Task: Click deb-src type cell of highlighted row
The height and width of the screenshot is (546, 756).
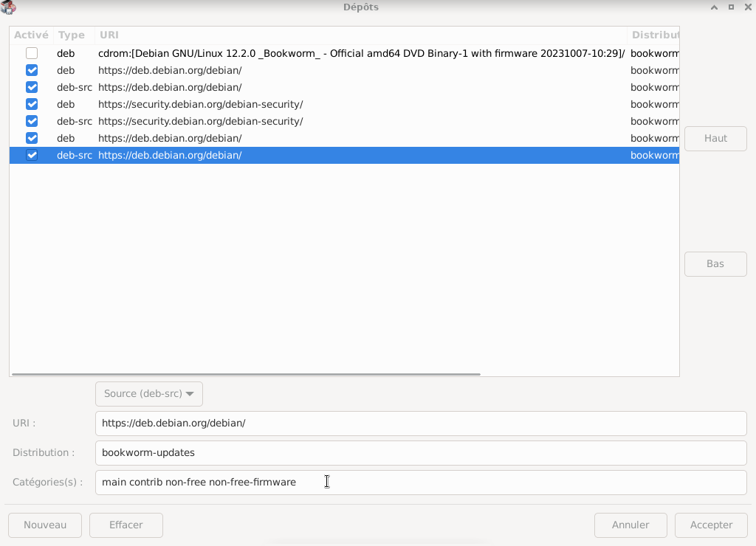Action: [75, 155]
